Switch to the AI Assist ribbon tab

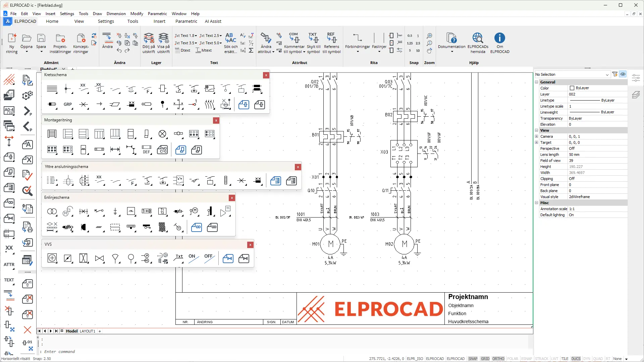213,21
